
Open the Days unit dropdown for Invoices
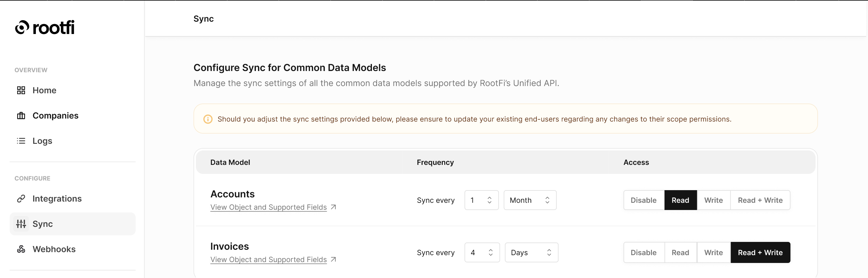[x=531, y=252]
